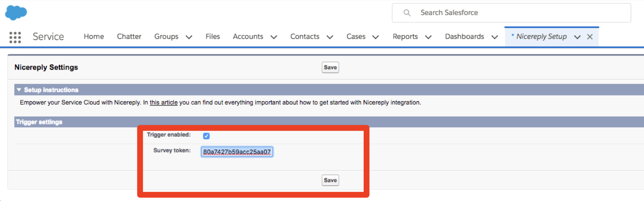Image resolution: width=644 pixels, height=201 pixels.
Task: Open the Dashboards dropdown arrow
Action: point(495,37)
